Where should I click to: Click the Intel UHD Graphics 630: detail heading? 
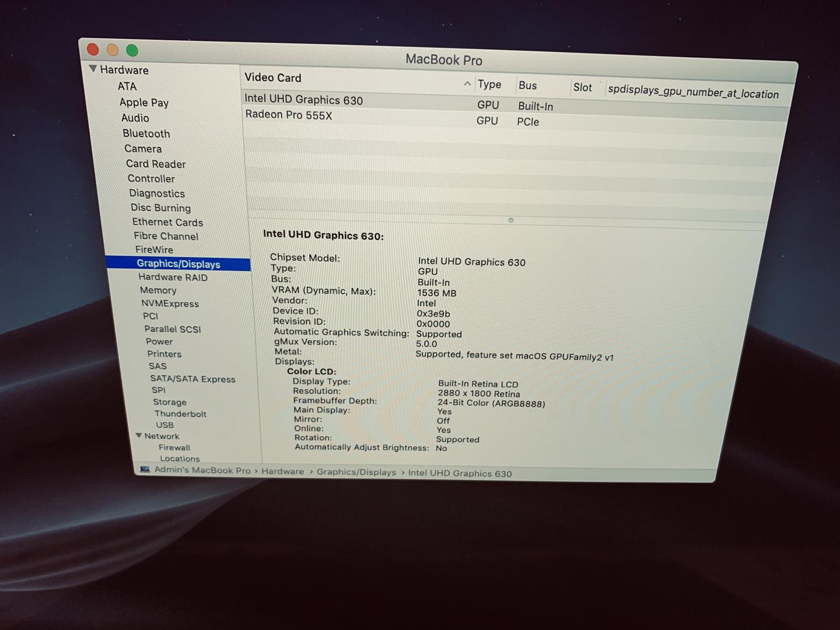click(x=323, y=235)
